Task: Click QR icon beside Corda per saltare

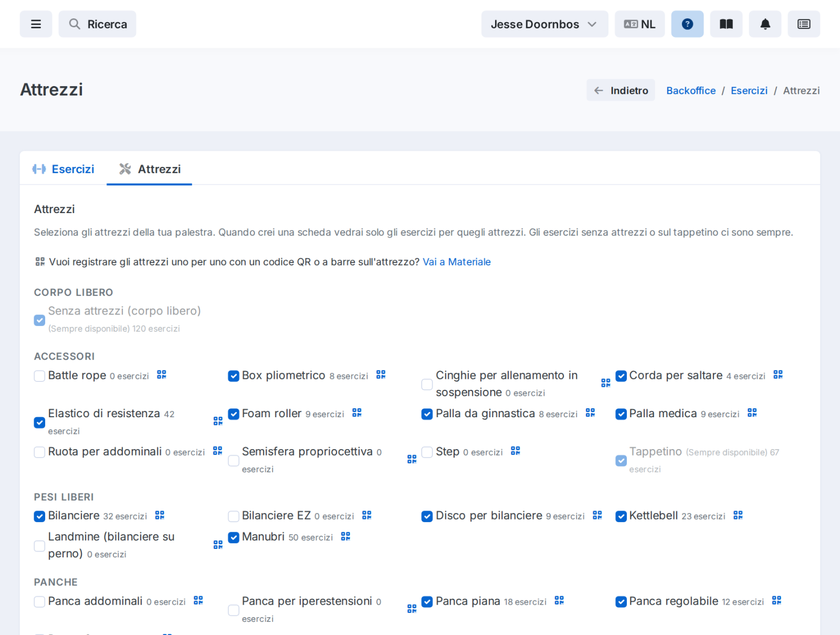Action: (778, 375)
